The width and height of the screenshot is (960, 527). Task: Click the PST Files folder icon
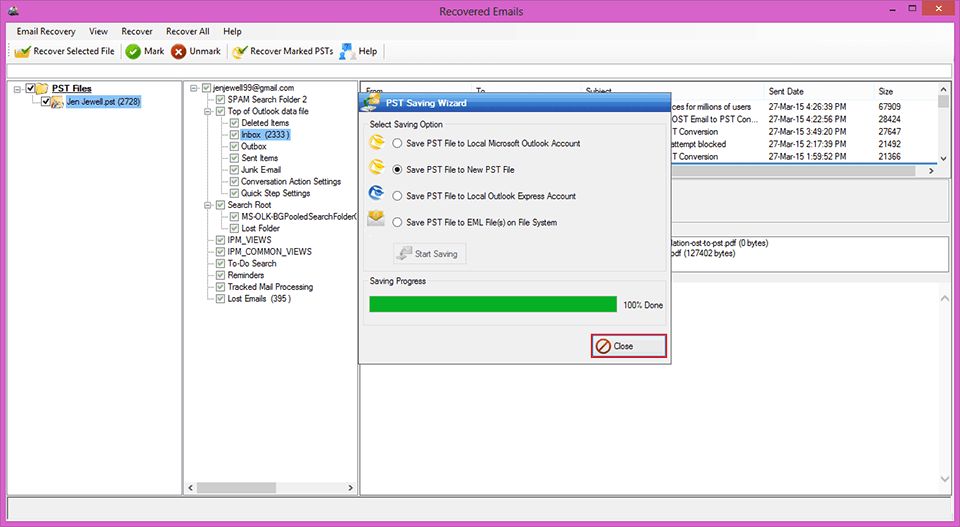pos(42,89)
